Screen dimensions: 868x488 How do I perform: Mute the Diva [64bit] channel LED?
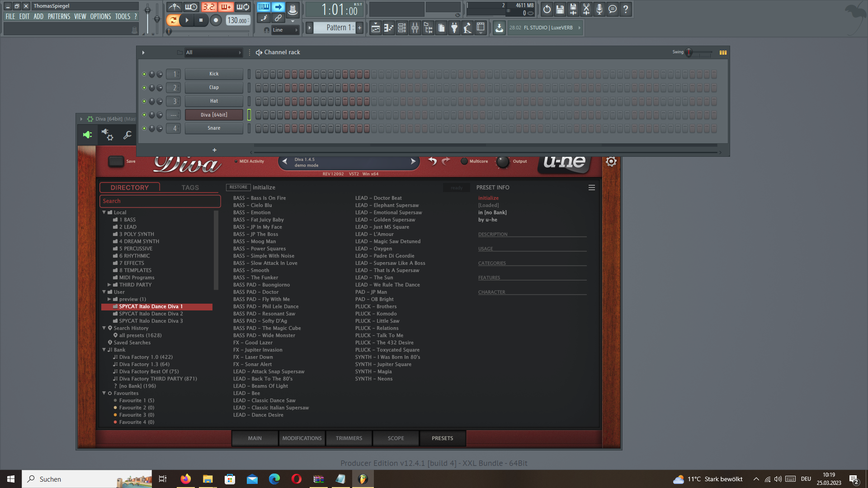[x=144, y=115]
